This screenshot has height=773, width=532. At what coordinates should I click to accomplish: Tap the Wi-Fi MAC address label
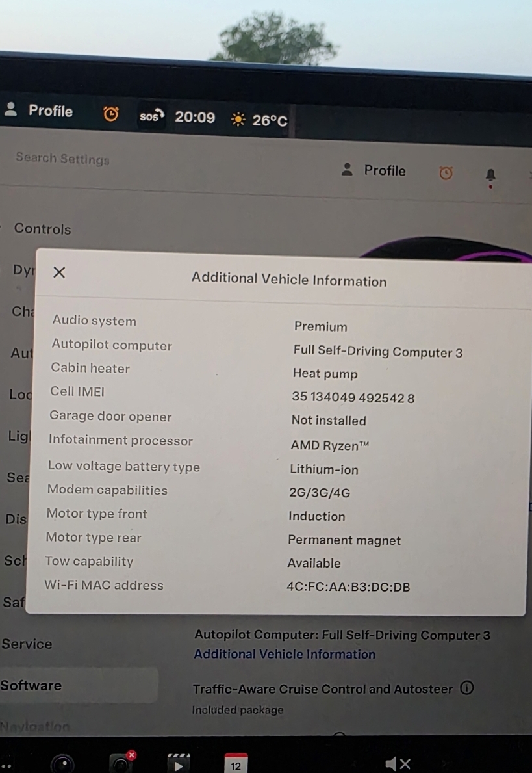[x=104, y=585]
